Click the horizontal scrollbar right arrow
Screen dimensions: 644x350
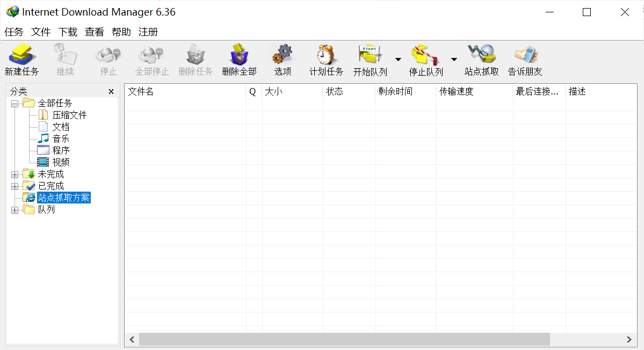point(629,339)
